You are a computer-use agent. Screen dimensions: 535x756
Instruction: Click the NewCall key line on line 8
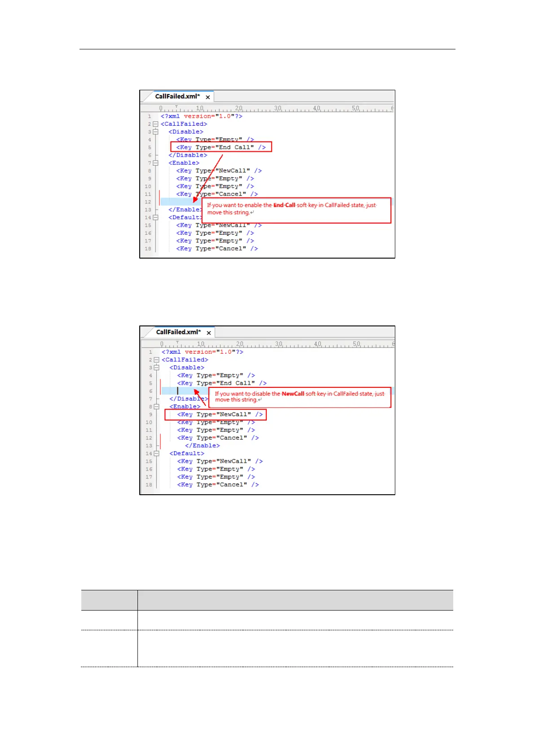219,171
